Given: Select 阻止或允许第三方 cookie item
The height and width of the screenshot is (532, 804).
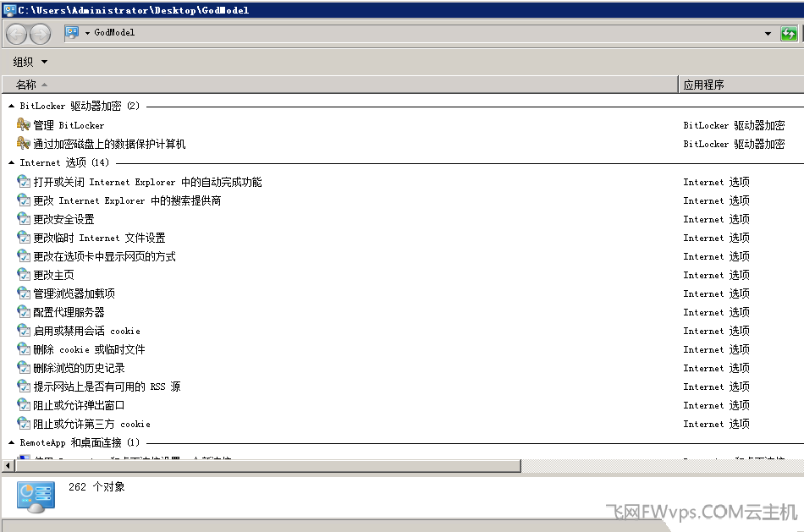Looking at the screenshot, I should pos(91,425).
